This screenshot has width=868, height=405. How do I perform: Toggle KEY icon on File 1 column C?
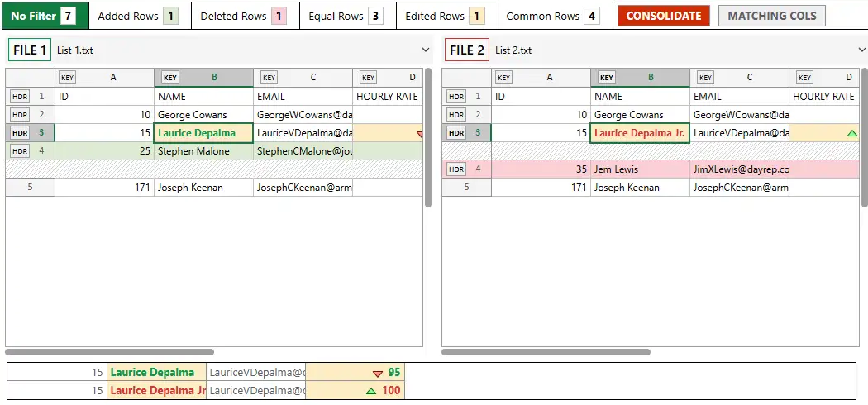pos(269,78)
